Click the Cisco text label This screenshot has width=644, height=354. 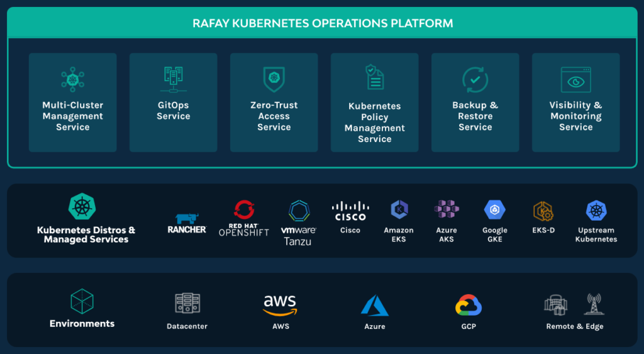(x=350, y=230)
